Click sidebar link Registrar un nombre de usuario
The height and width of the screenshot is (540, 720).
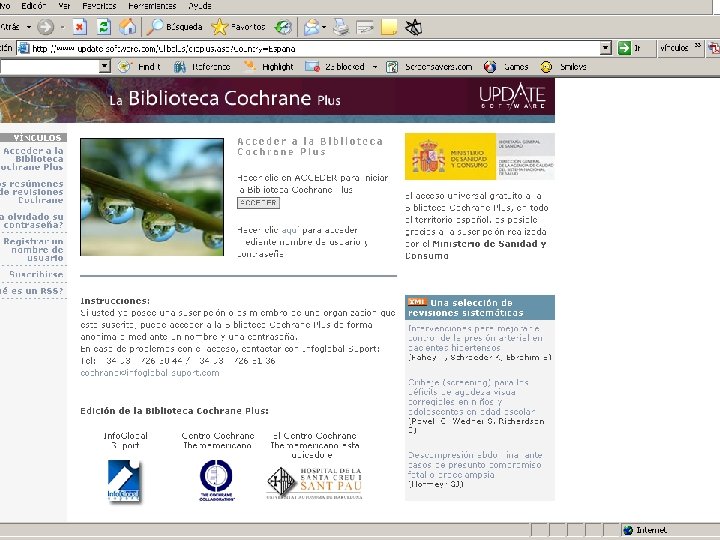[33, 250]
